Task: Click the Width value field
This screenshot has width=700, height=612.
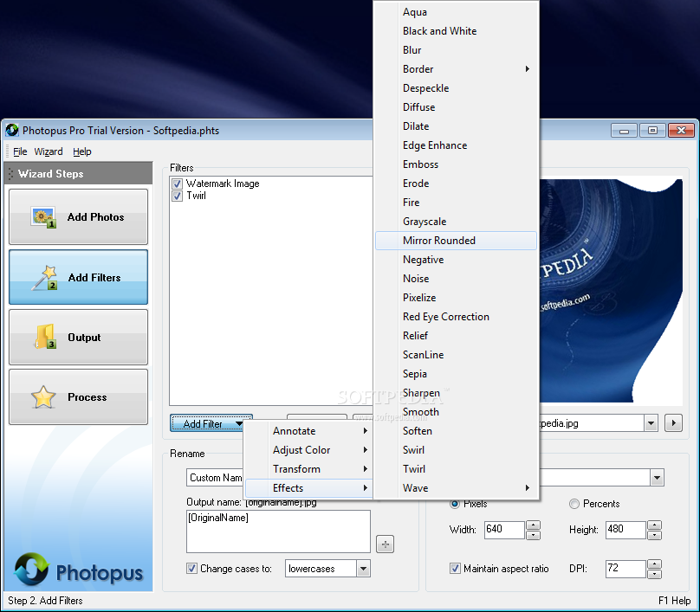Action: (x=504, y=530)
